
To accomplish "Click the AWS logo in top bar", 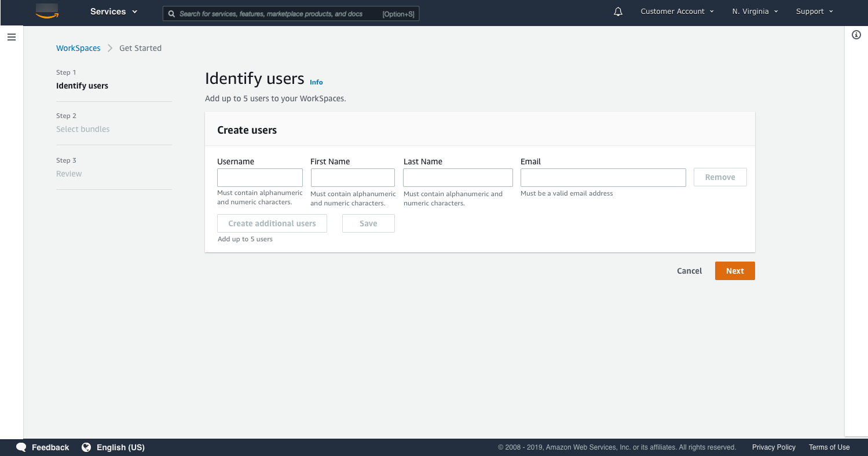I will tap(46, 10).
